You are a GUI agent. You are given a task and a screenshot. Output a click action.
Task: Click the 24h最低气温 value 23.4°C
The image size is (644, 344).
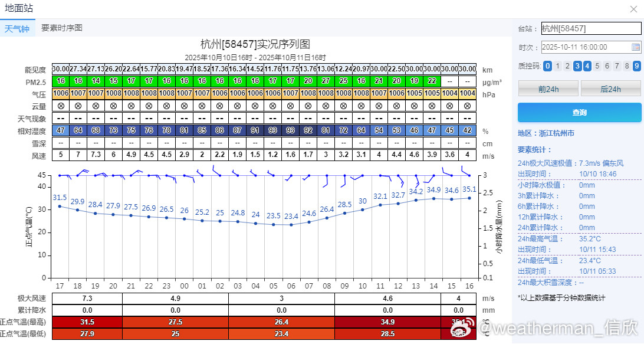[x=590, y=261]
